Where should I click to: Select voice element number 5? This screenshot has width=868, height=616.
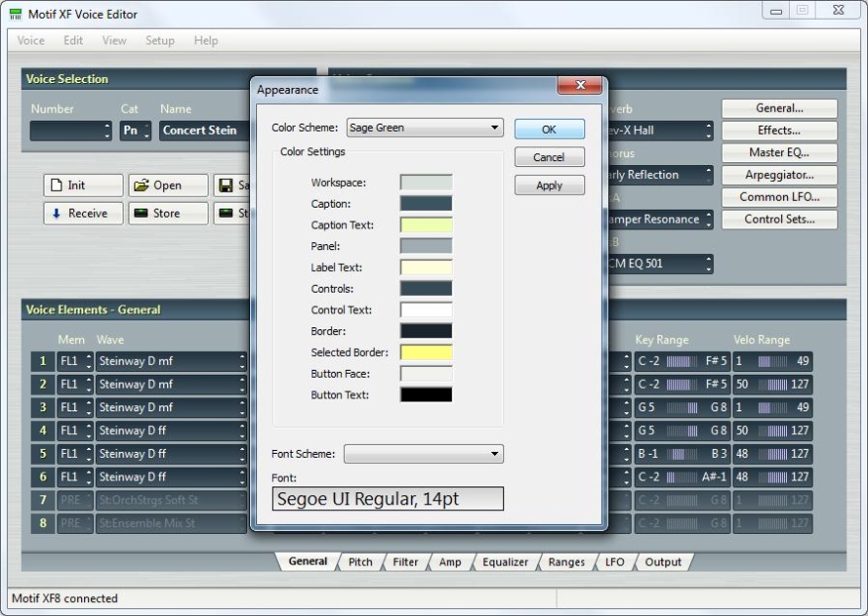pos(43,454)
